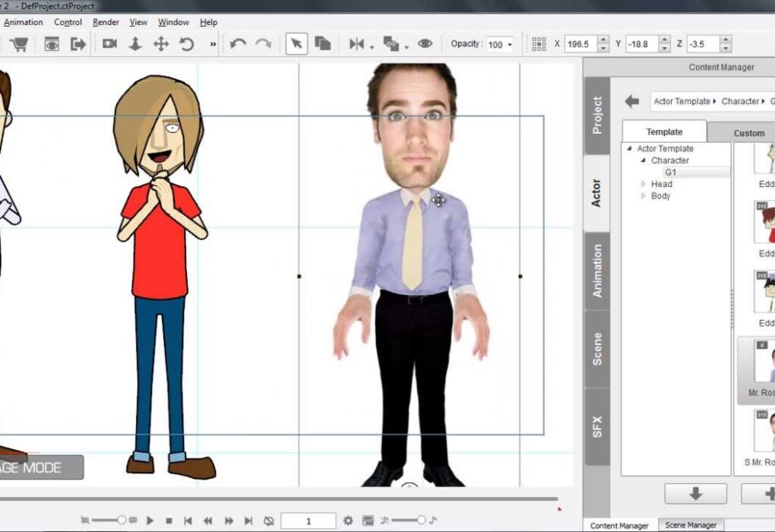
Task: Select the Custom tab
Action: (748, 133)
